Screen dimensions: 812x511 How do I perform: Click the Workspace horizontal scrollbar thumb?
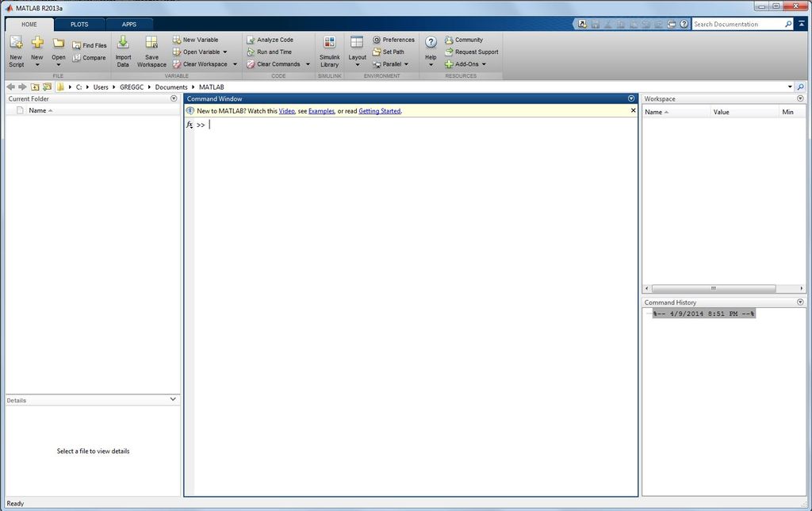(x=714, y=288)
